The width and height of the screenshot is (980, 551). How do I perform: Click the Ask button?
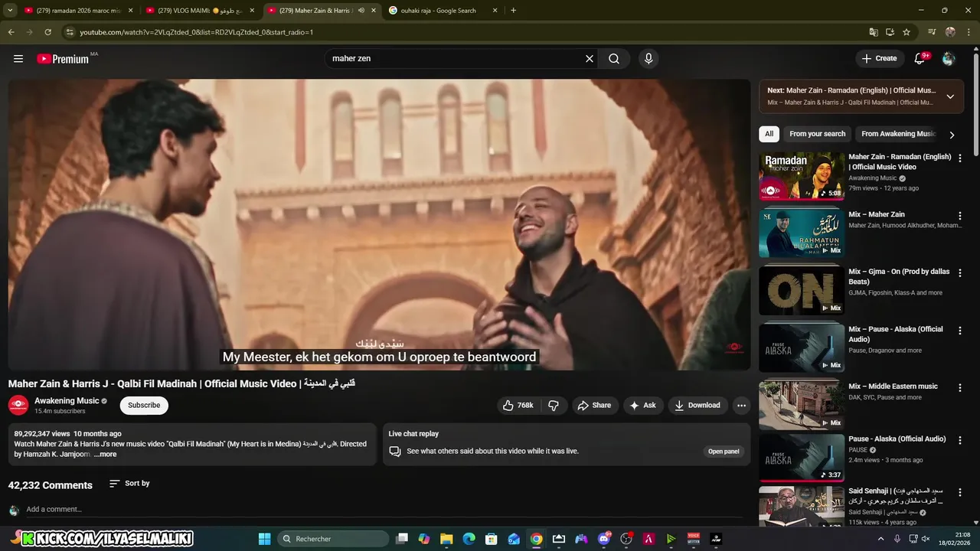pos(643,406)
